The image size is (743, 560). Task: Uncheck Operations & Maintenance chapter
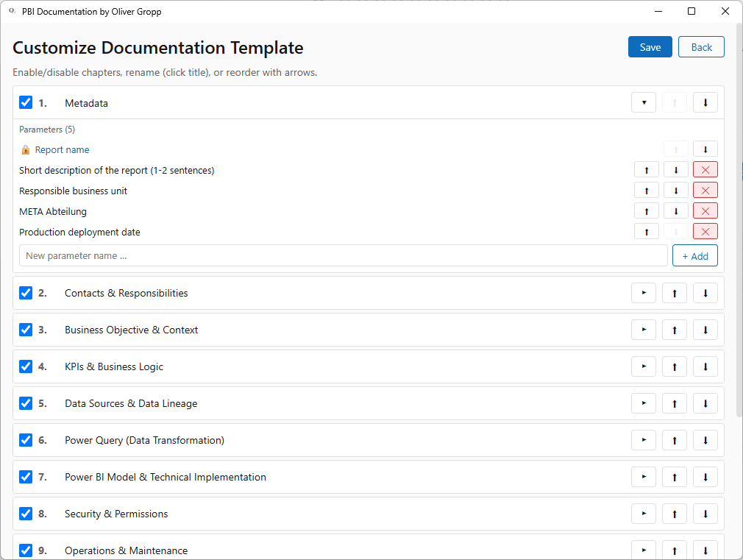(x=26, y=550)
